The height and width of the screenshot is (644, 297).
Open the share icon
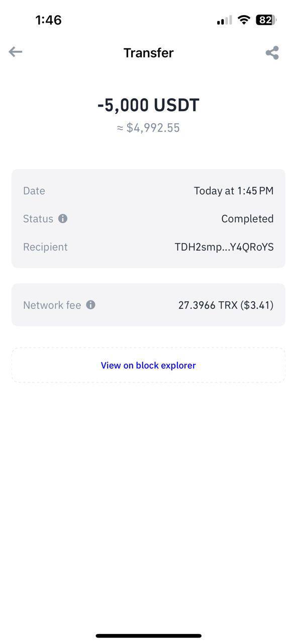pyautogui.click(x=272, y=53)
